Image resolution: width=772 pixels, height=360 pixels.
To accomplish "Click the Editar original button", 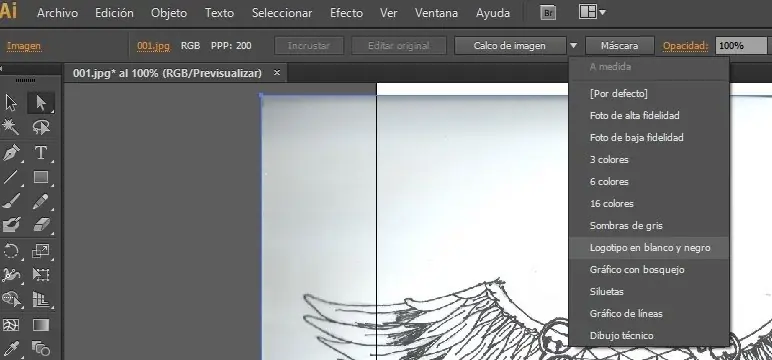I will click(x=399, y=46).
